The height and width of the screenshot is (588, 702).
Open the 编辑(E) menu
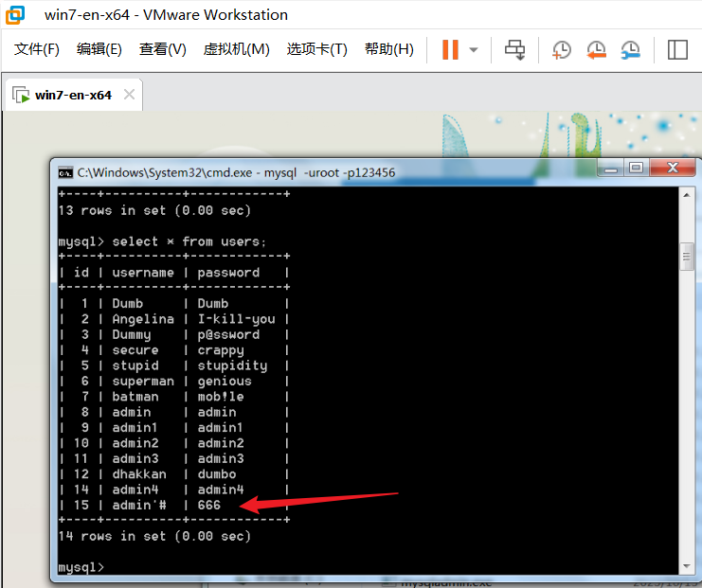pos(99,49)
